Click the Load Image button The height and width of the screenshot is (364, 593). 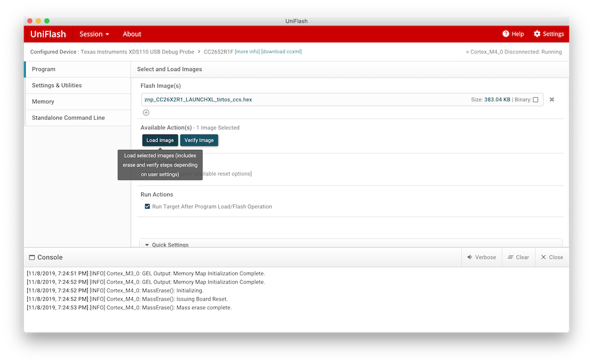click(160, 141)
